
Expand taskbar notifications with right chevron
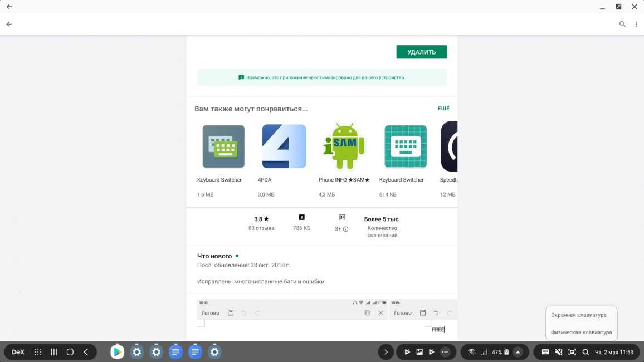pyautogui.click(x=386, y=352)
